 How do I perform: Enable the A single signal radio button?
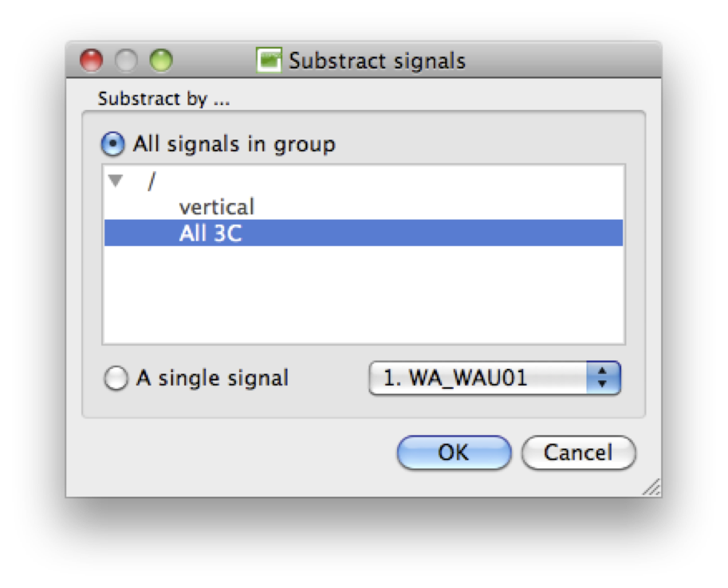click(x=116, y=378)
